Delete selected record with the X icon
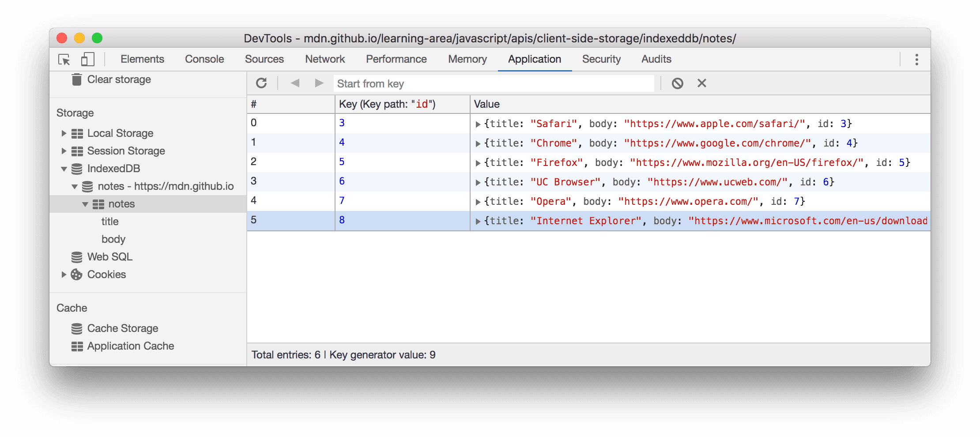Image resolution: width=980 pixels, height=437 pixels. pyautogui.click(x=701, y=83)
